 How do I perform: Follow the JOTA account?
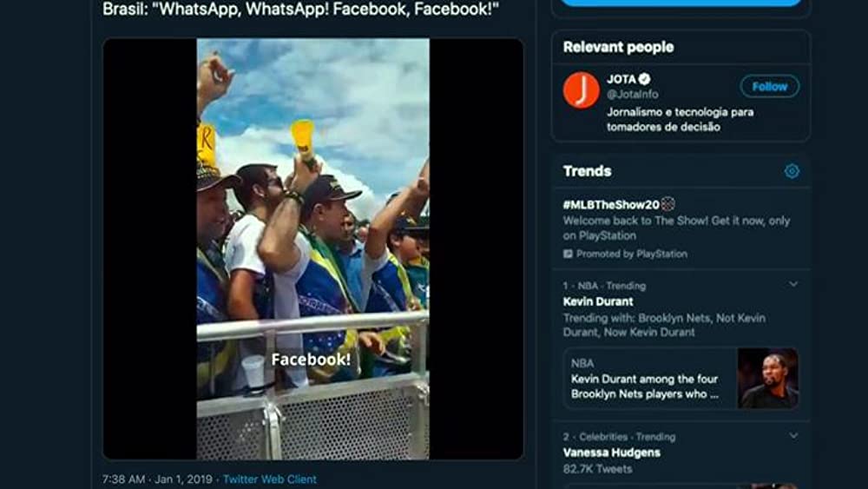(769, 86)
